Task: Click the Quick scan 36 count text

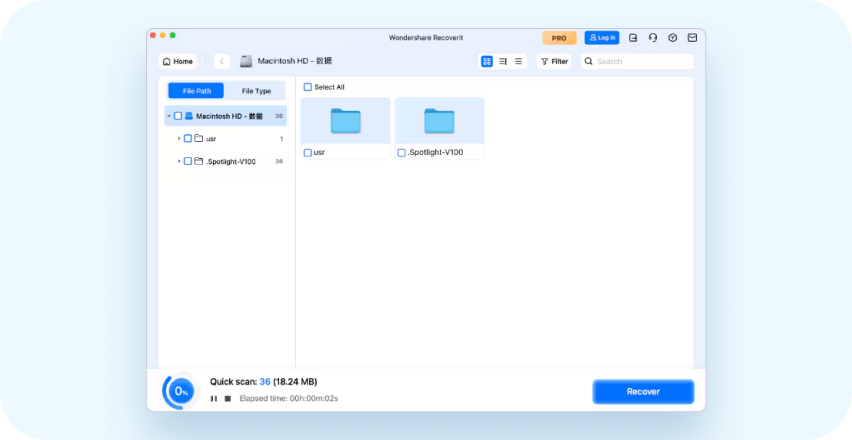Action: pos(264,382)
